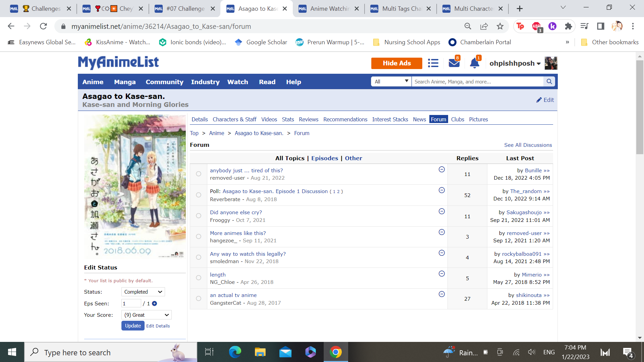The height and width of the screenshot is (362, 644).
Task: Open Edit Details link
Action: (158, 326)
